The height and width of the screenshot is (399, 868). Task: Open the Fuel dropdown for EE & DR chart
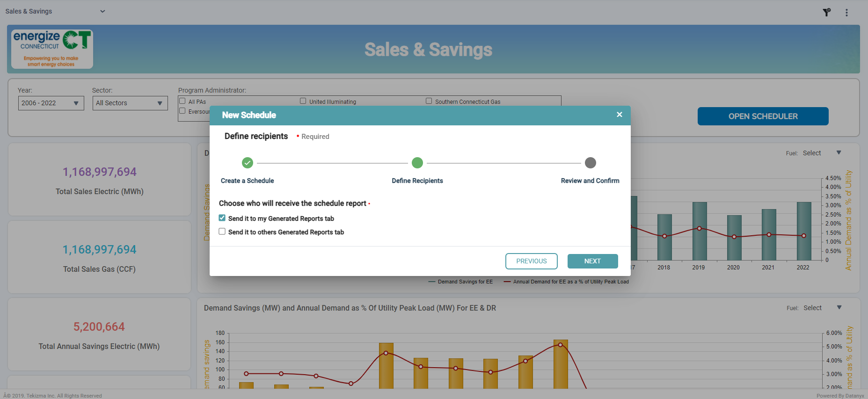click(x=823, y=308)
